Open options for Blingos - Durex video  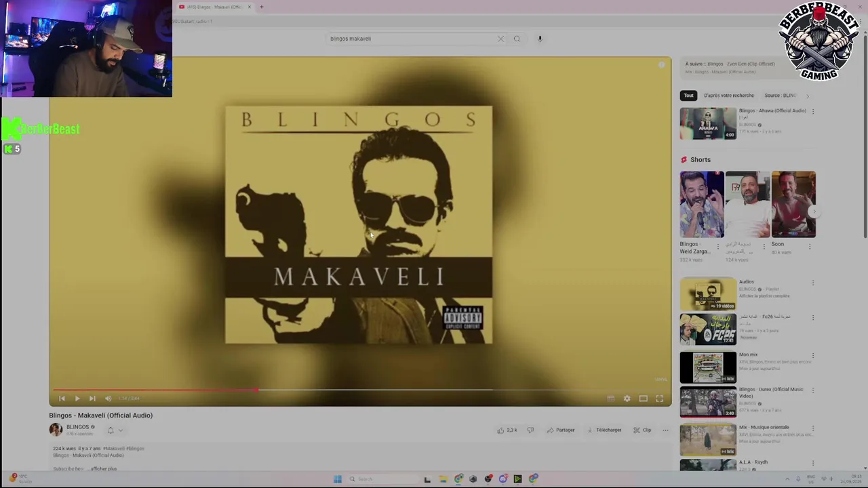(813, 390)
